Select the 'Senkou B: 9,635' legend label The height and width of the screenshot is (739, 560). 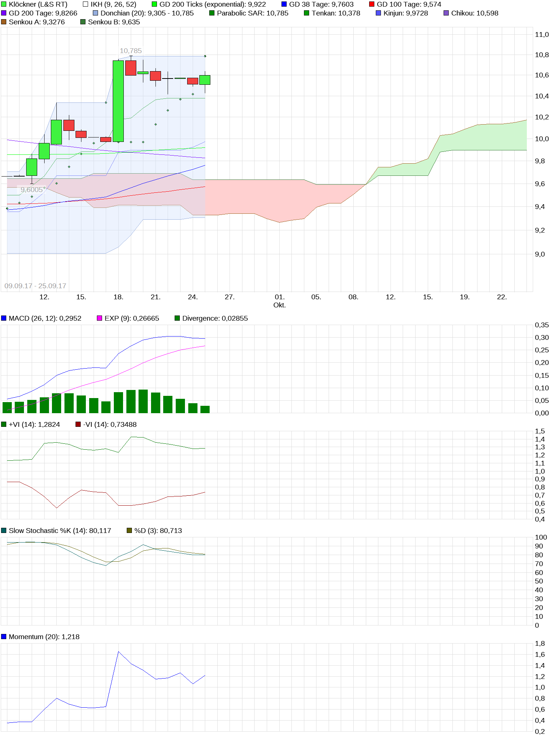[114, 22]
